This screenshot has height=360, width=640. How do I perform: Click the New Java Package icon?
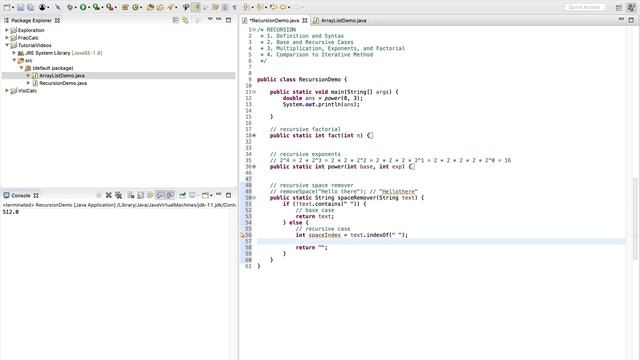125,7
